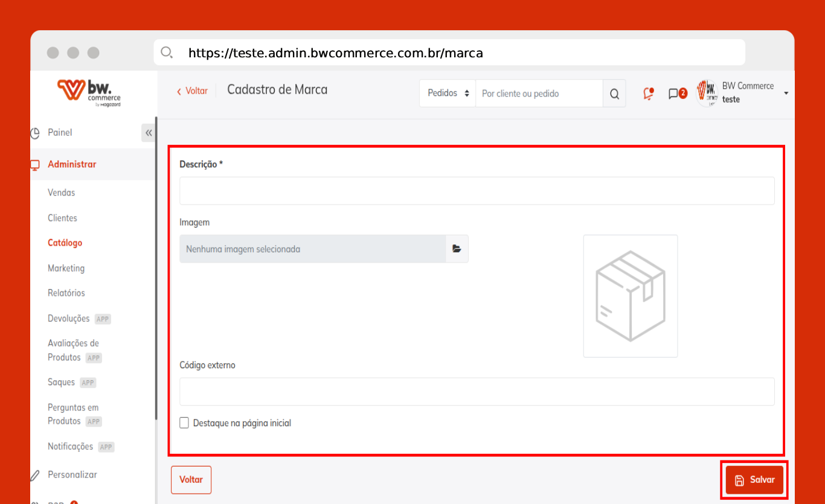
Task: Collapse the sidebar with double-chevron icon
Action: tap(148, 133)
